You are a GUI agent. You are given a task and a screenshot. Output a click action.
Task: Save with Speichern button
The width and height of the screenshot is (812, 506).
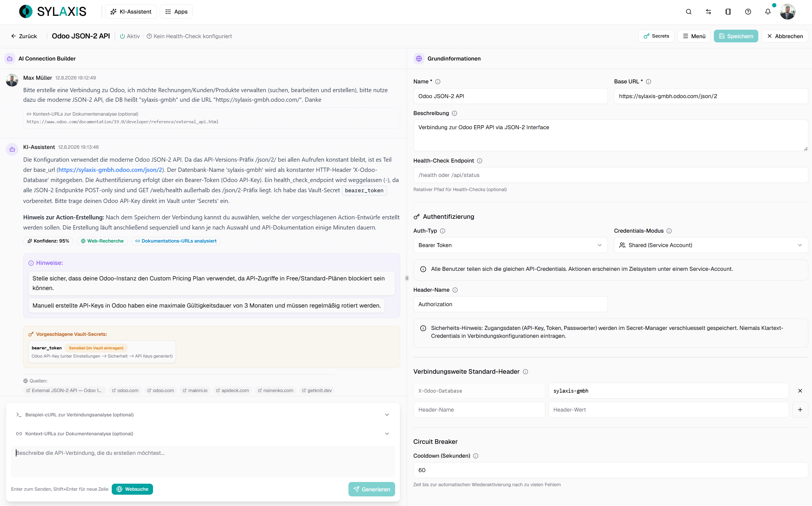tap(736, 36)
